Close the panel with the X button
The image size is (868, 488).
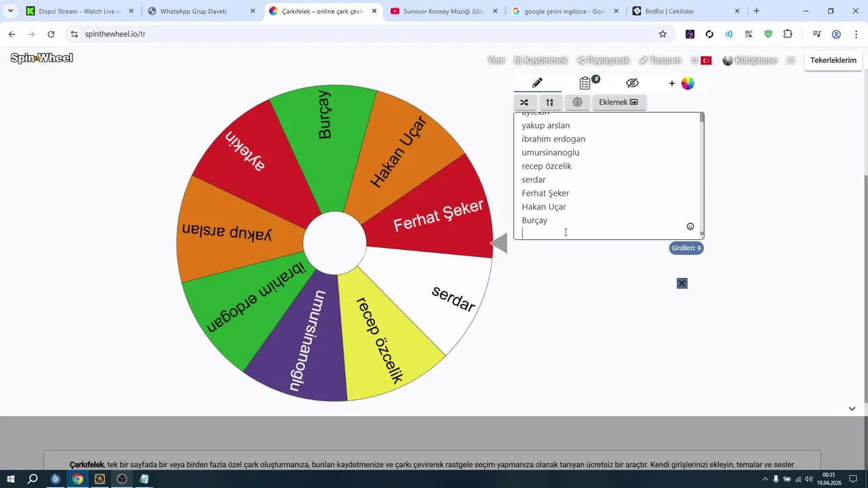click(x=682, y=283)
